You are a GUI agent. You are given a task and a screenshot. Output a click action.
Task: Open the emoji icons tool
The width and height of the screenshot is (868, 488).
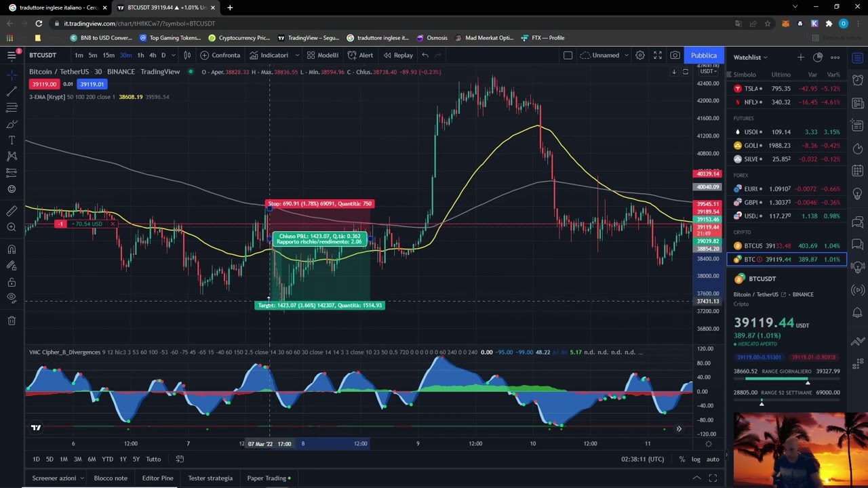coord(12,189)
